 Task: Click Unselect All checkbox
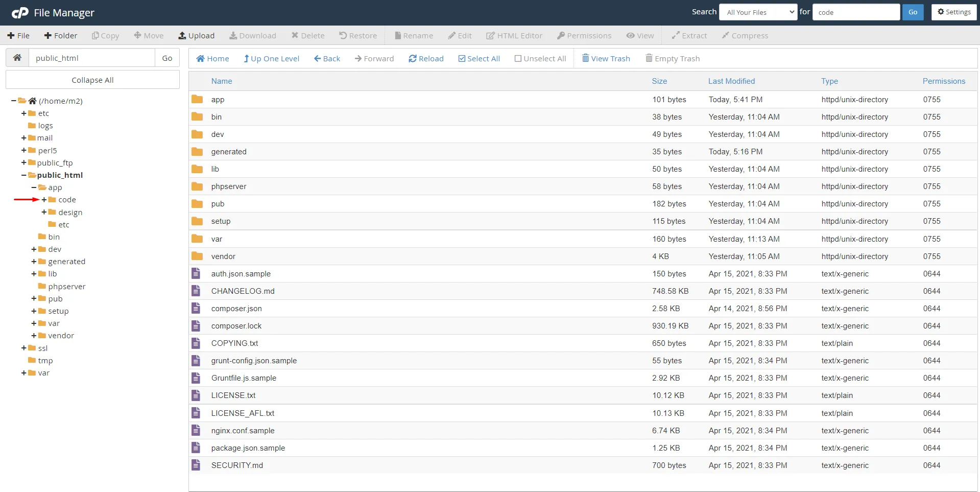pyautogui.click(x=518, y=59)
